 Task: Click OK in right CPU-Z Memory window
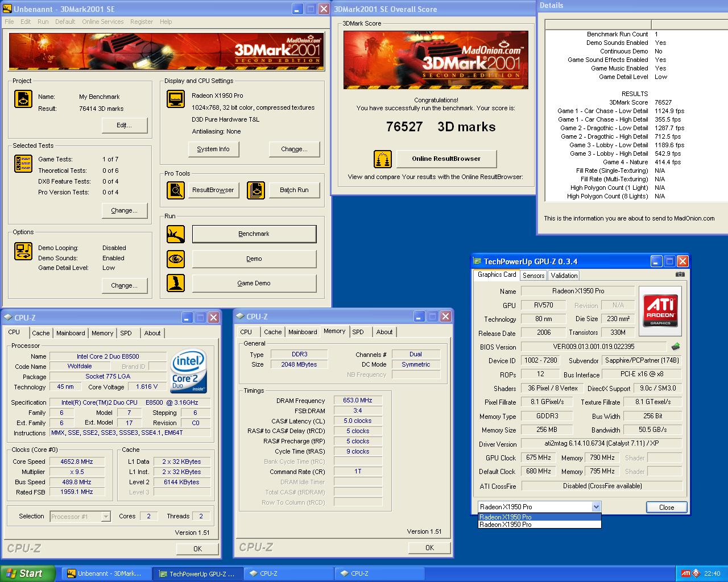(429, 547)
